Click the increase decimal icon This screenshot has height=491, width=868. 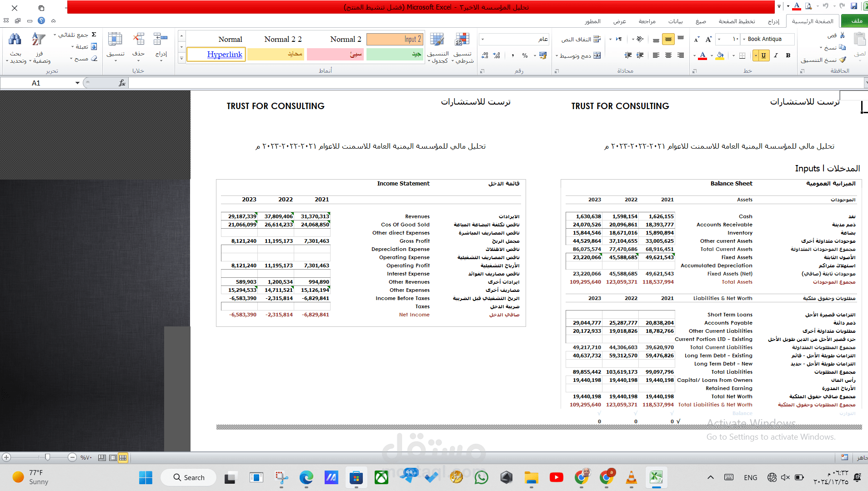tap(497, 55)
